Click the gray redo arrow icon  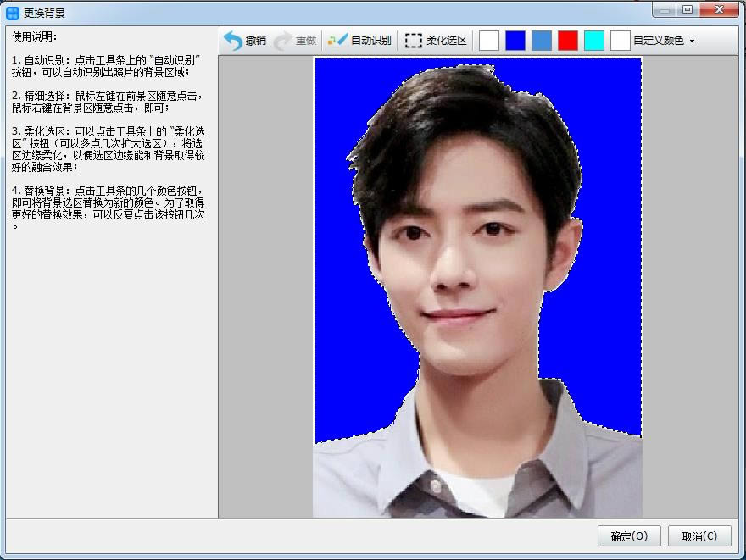tap(283, 41)
